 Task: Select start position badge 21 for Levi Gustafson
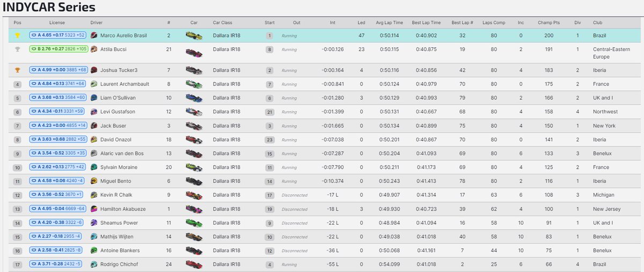click(269, 112)
